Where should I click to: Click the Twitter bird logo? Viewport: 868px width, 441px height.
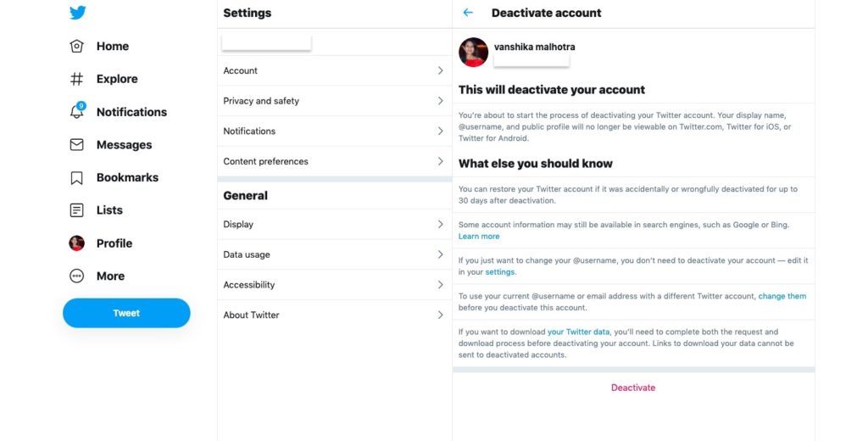[x=77, y=12]
